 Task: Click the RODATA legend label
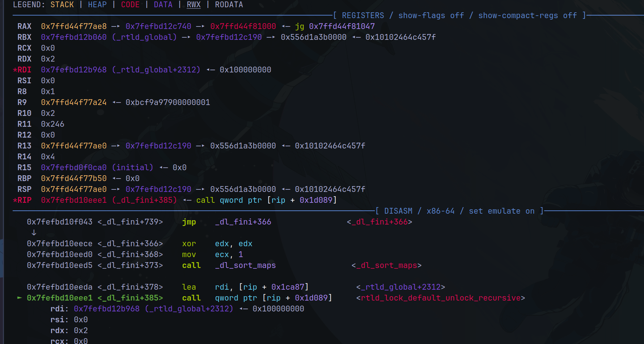(229, 5)
